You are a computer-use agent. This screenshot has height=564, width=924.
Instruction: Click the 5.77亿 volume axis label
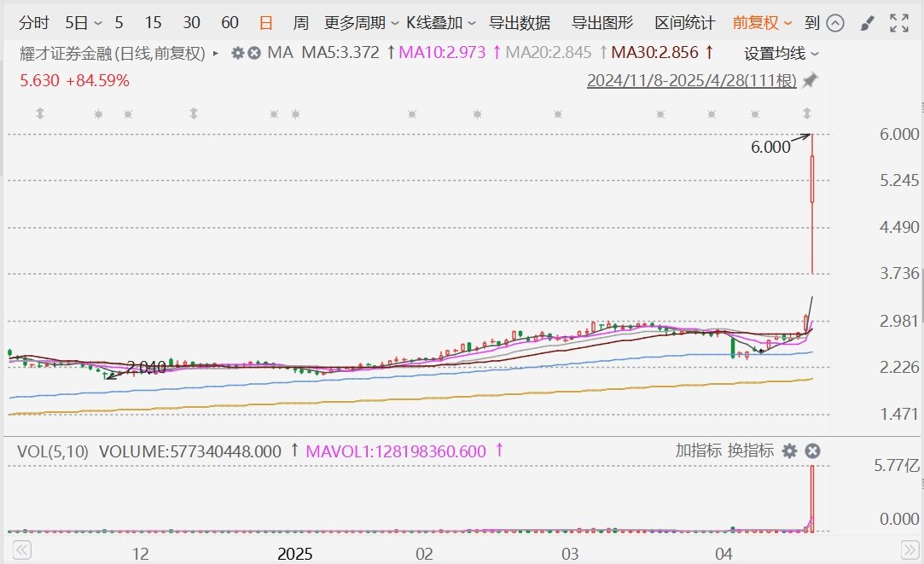(x=897, y=466)
